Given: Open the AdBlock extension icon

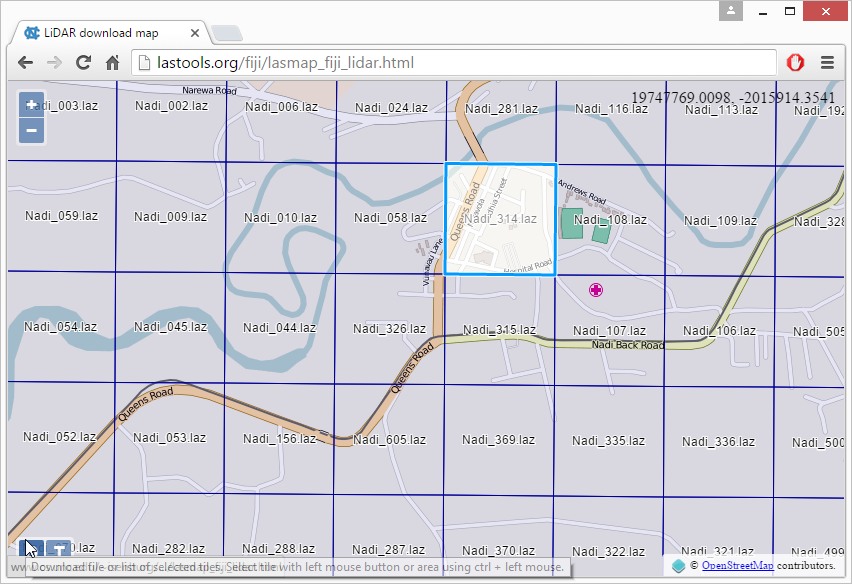Looking at the screenshot, I should (795, 63).
